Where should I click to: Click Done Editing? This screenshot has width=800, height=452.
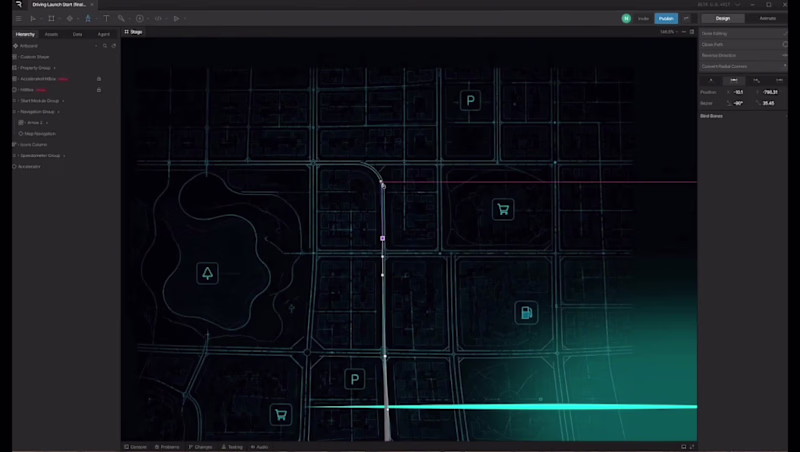pyautogui.click(x=743, y=34)
